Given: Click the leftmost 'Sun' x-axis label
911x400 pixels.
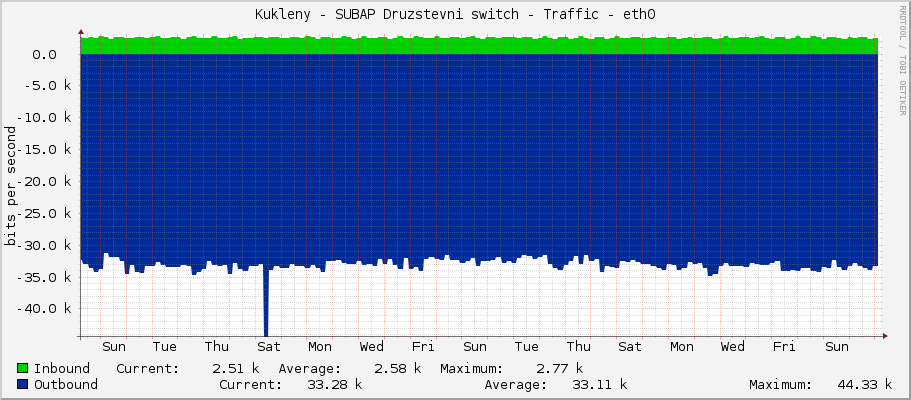Looking at the screenshot, I should [x=113, y=347].
